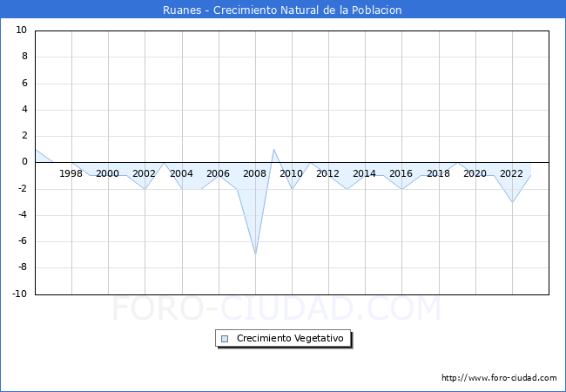566x392 pixels.
Task: Click the 2014 x-axis label
Action: 364,173
